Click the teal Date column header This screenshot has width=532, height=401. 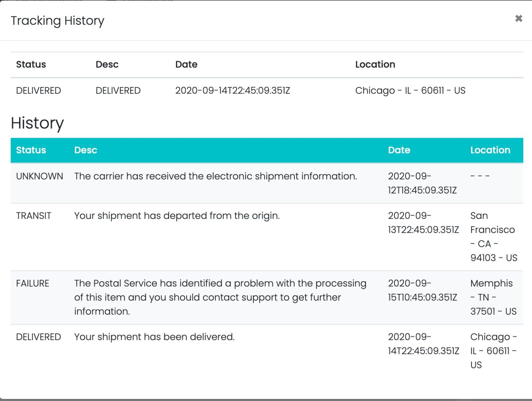click(x=399, y=150)
